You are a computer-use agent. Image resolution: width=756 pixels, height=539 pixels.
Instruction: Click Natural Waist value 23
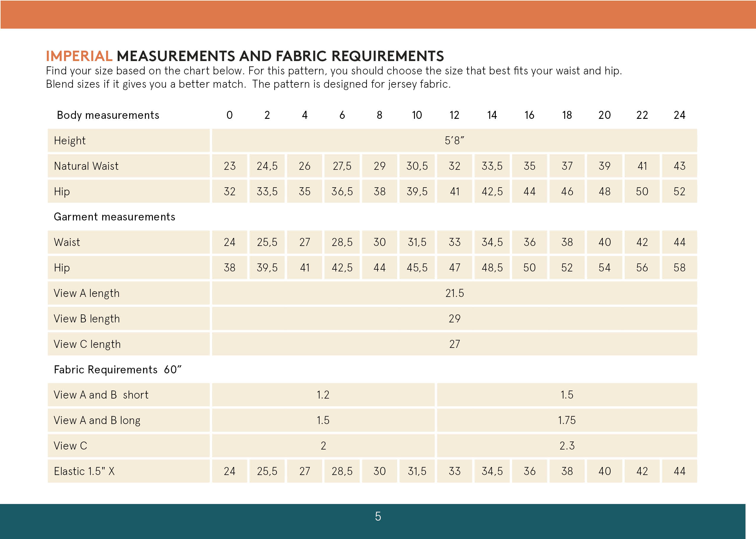230,166
